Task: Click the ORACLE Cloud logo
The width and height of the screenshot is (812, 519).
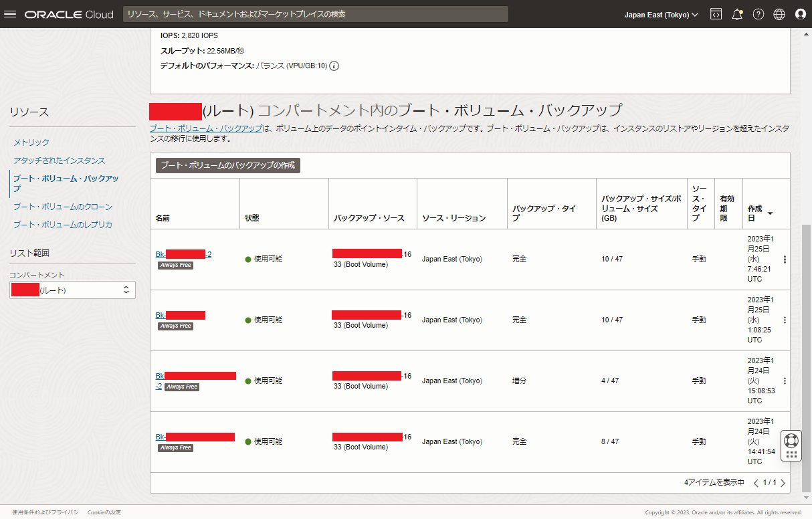Action: 69,13
